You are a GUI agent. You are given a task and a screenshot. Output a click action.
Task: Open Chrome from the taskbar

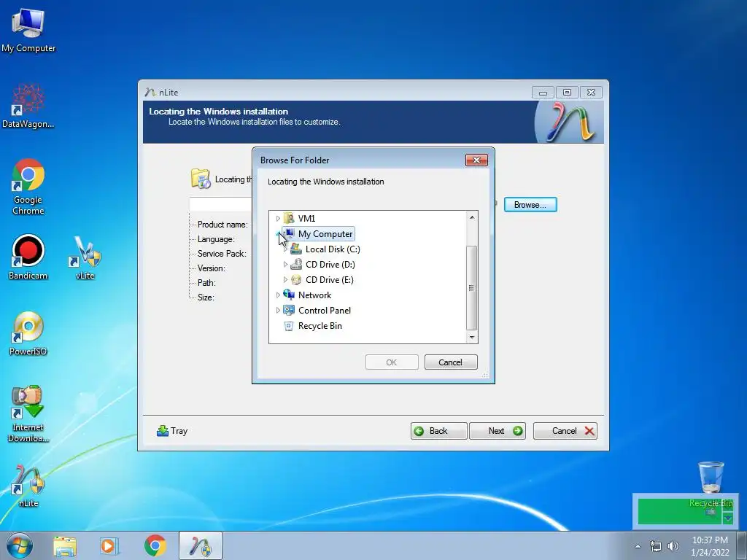tap(155, 545)
